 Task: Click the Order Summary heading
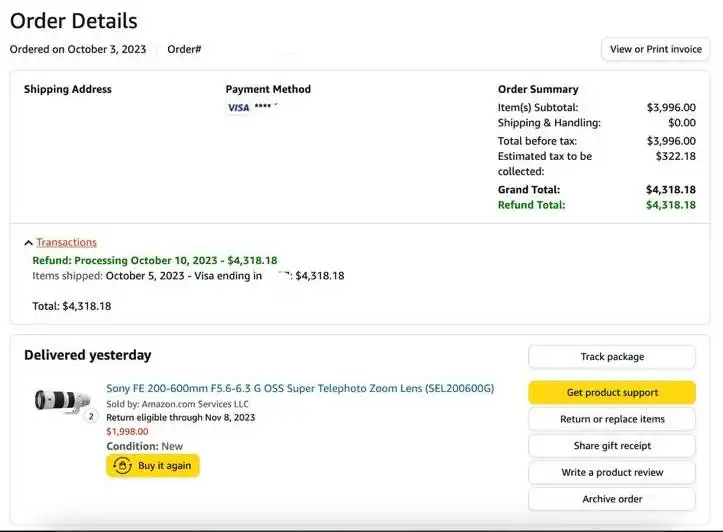[x=538, y=89]
